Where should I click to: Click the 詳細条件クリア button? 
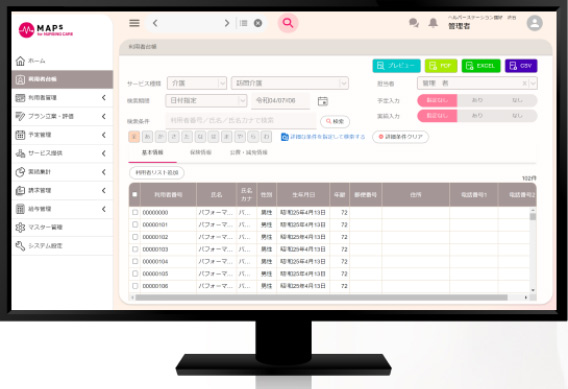click(400, 137)
